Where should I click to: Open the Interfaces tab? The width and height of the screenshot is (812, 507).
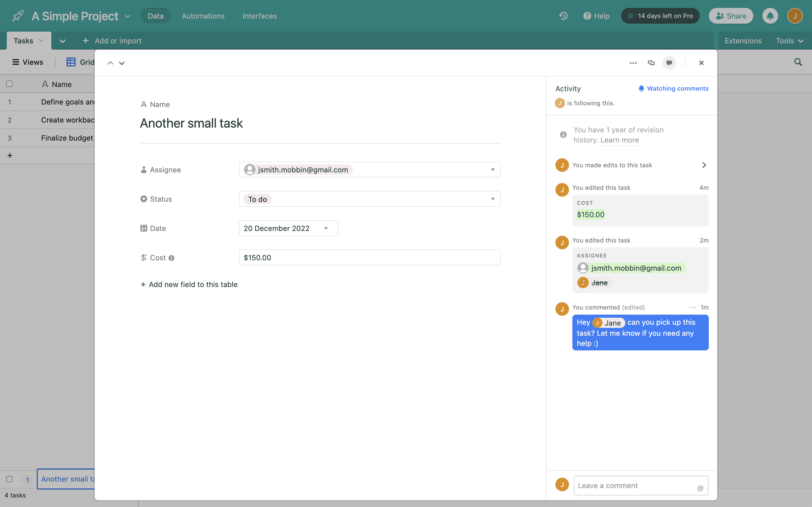[259, 16]
